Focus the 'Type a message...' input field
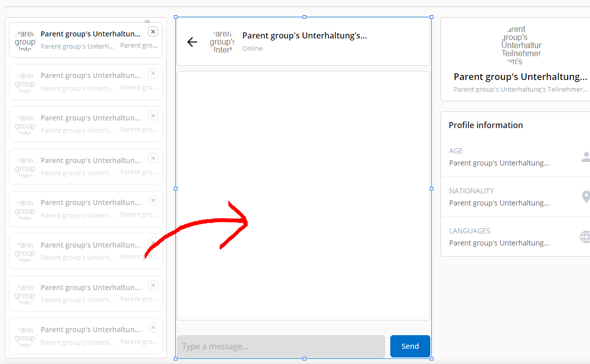This screenshot has height=364, width=590. click(281, 346)
